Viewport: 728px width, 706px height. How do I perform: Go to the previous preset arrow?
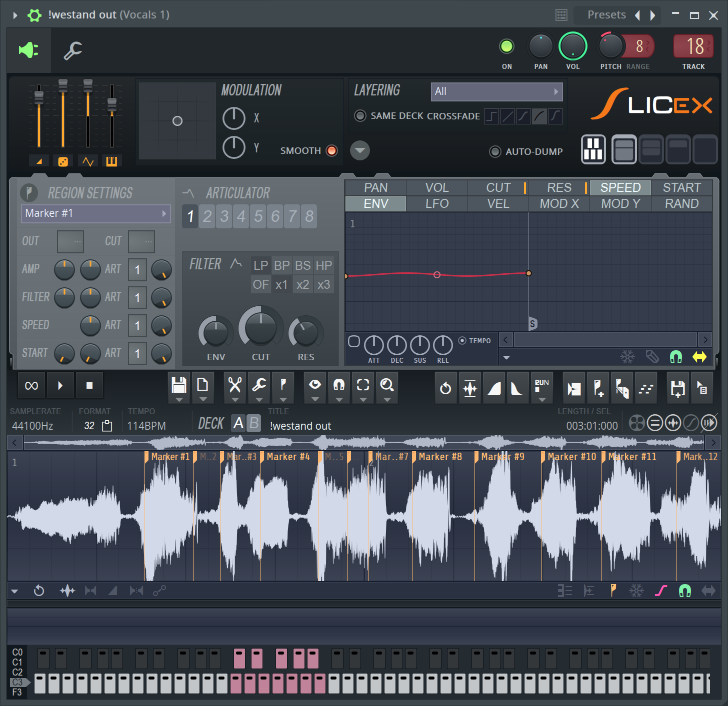637,15
